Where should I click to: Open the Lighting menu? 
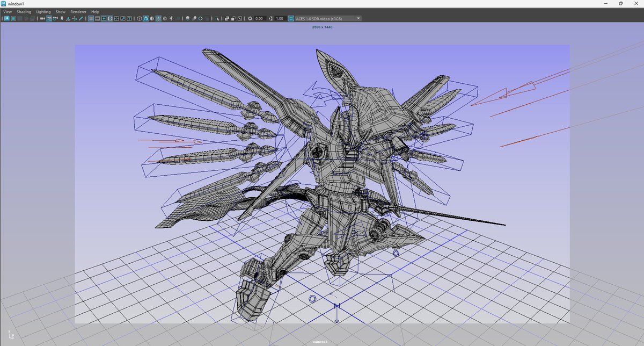(x=43, y=11)
